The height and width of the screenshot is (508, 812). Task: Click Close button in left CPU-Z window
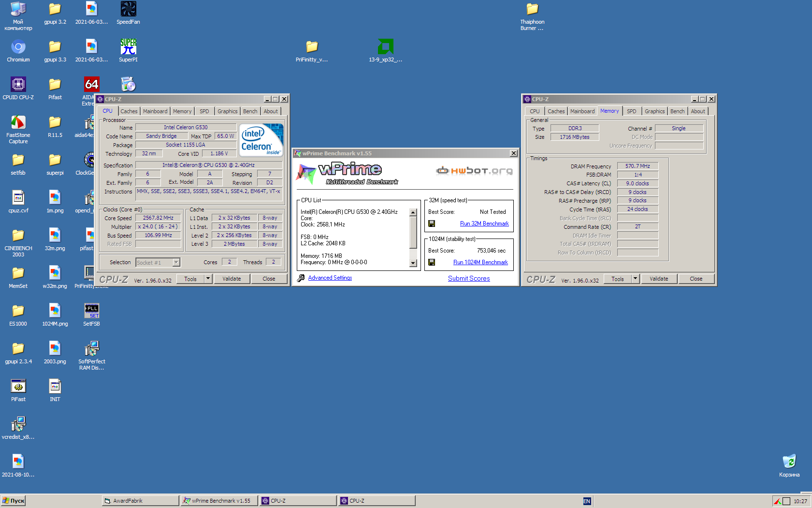(x=269, y=279)
